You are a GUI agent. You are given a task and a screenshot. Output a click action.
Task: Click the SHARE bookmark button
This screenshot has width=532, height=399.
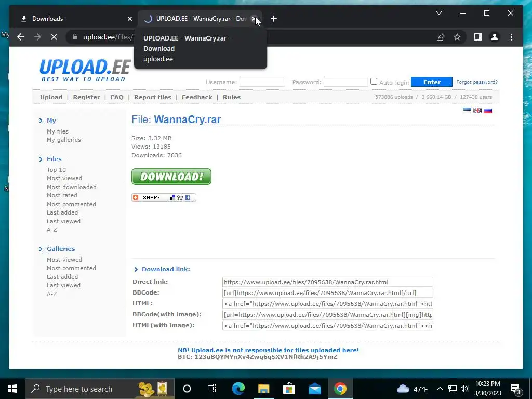click(164, 197)
